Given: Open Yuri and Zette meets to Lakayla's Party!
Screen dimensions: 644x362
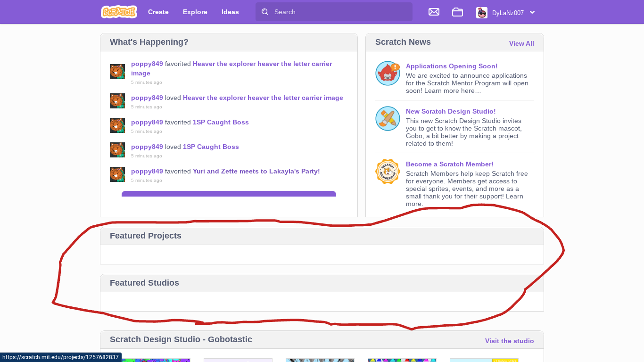Looking at the screenshot, I should pyautogui.click(x=256, y=171).
